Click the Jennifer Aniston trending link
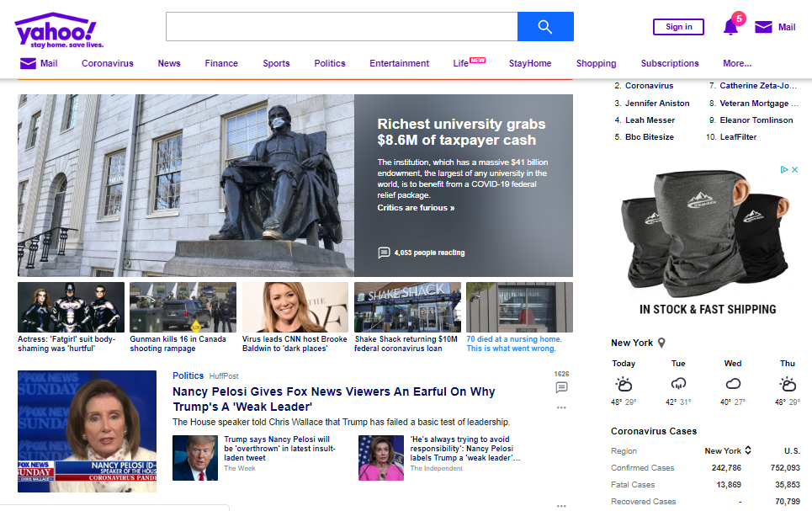The height and width of the screenshot is (511, 812). point(657,104)
